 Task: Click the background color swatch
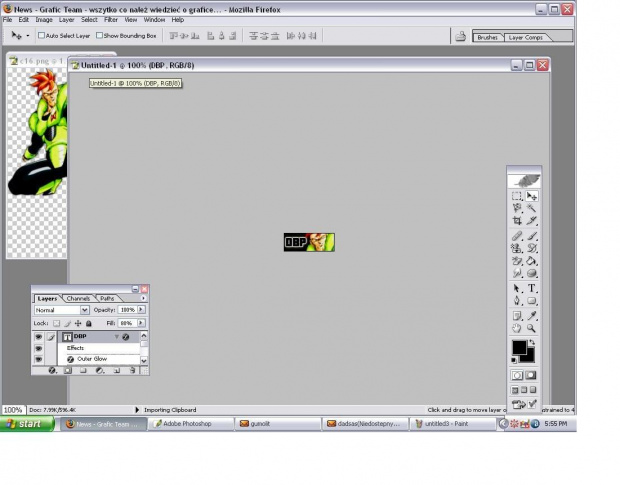[530, 357]
